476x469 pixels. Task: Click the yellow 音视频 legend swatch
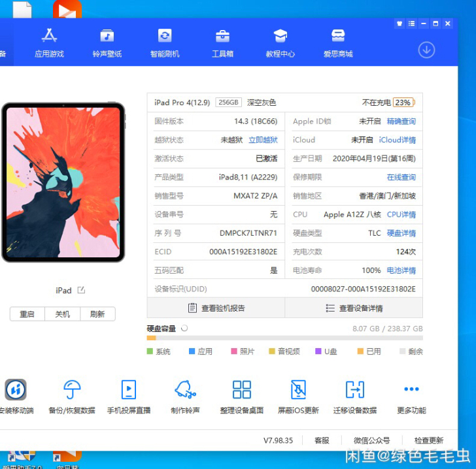[272, 351]
